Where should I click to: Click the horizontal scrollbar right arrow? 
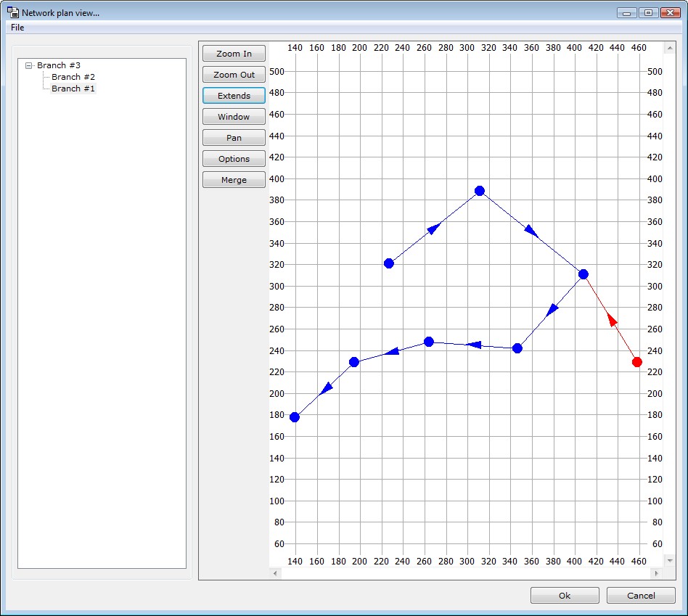pyautogui.click(x=656, y=573)
